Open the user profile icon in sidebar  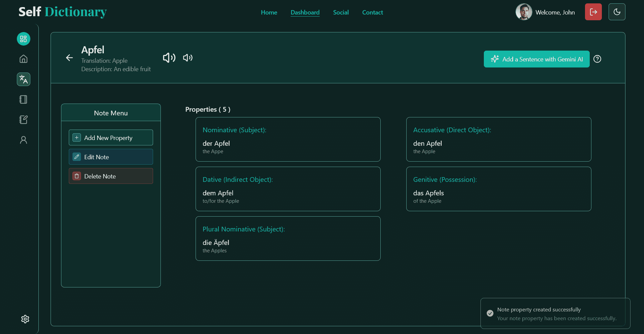(x=23, y=140)
